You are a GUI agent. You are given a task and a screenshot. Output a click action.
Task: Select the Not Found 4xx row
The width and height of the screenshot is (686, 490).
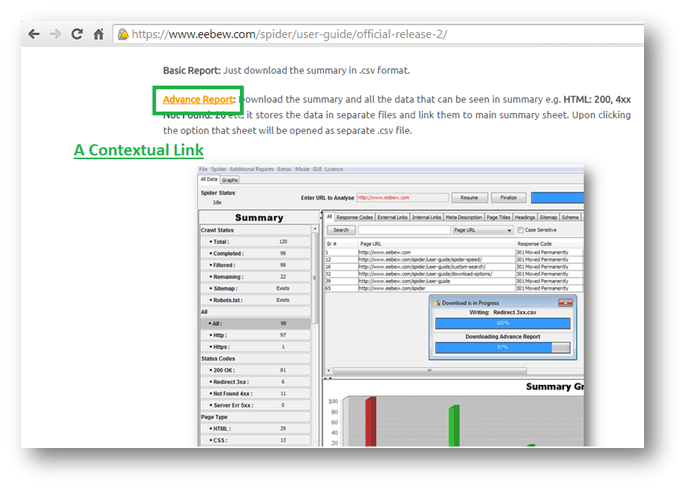[x=256, y=394]
